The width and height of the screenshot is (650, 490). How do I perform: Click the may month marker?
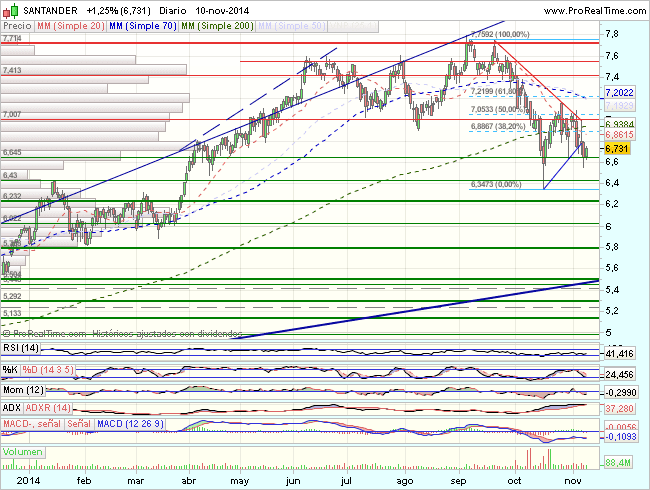tap(240, 481)
